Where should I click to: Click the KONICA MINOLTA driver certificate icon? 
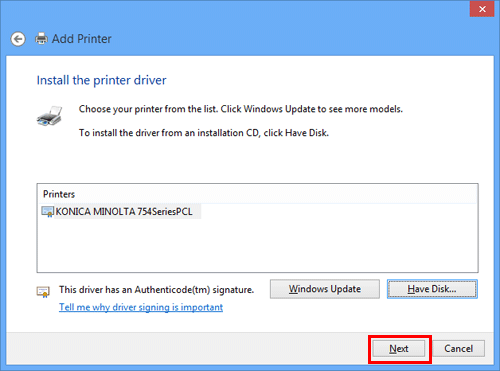pyautogui.click(x=47, y=212)
